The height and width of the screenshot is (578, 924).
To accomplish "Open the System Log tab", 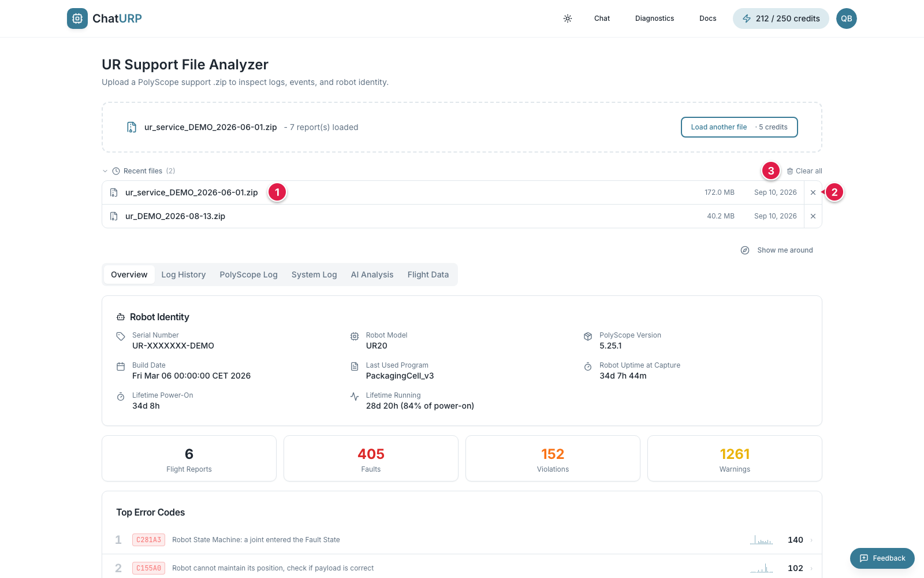I will (x=314, y=275).
